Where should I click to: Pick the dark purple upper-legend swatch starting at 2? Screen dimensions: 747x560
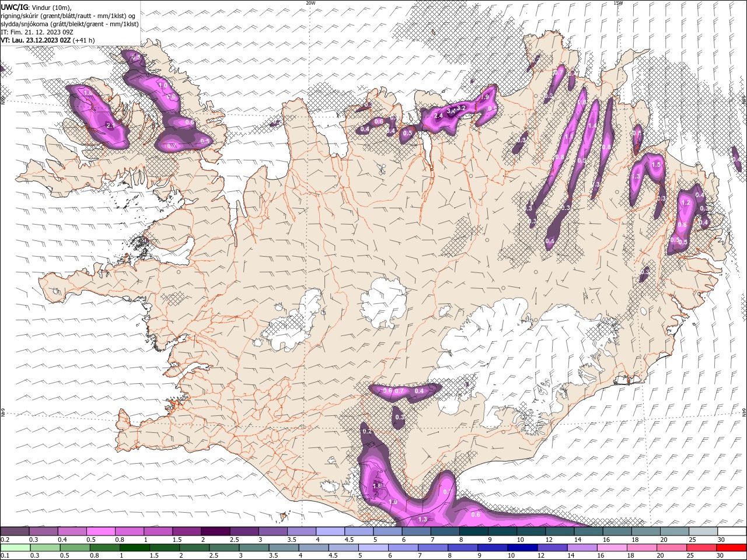click(x=215, y=531)
